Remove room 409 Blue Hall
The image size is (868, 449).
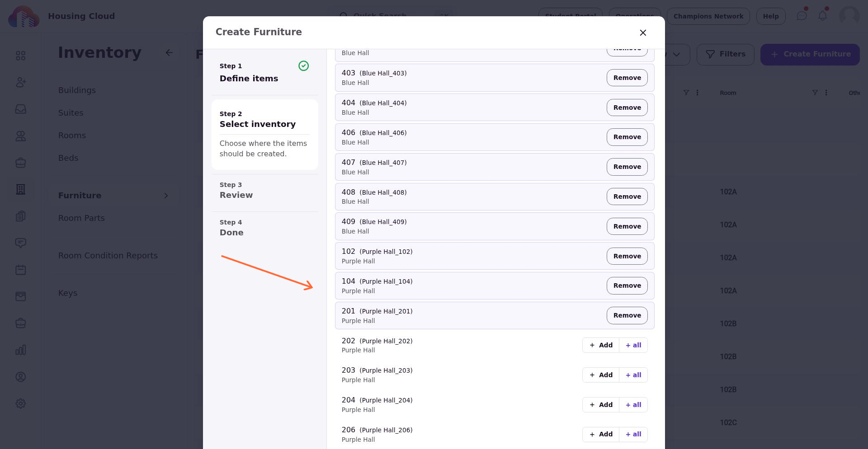(627, 226)
